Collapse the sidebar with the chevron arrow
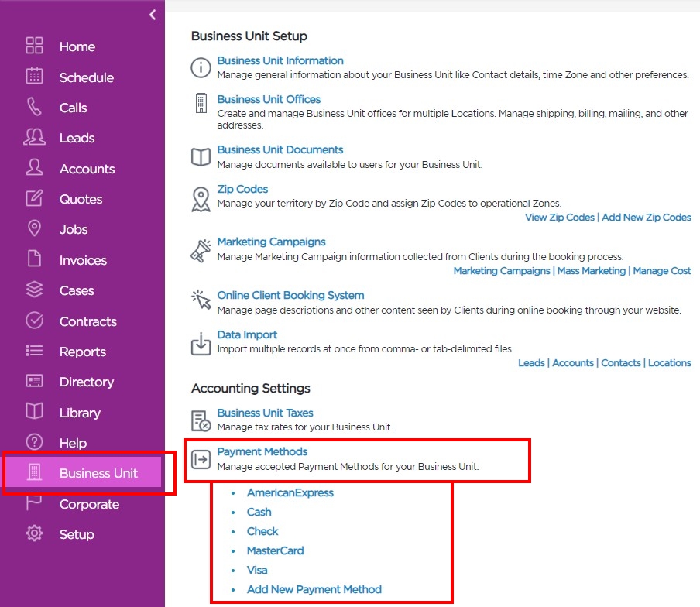Viewport: 700px width, 607px height. click(153, 15)
